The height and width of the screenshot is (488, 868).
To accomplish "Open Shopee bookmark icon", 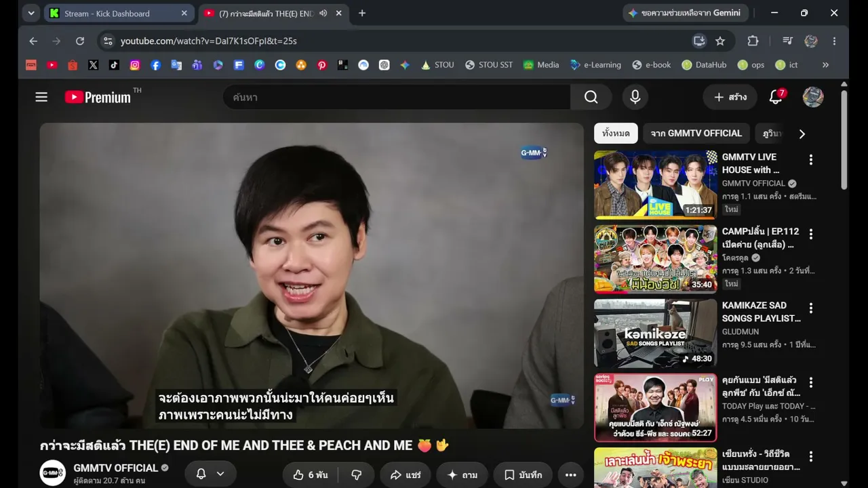I will coord(73,65).
